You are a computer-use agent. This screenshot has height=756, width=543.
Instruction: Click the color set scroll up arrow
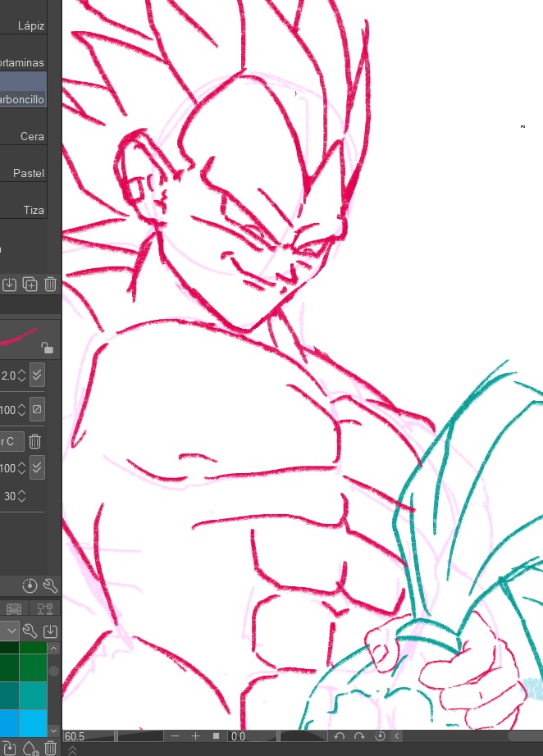click(53, 649)
